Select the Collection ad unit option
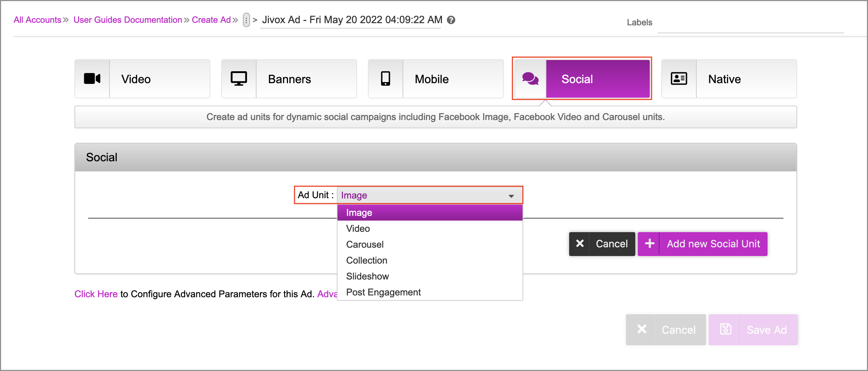Screen dimensions: 868x371 (366, 260)
